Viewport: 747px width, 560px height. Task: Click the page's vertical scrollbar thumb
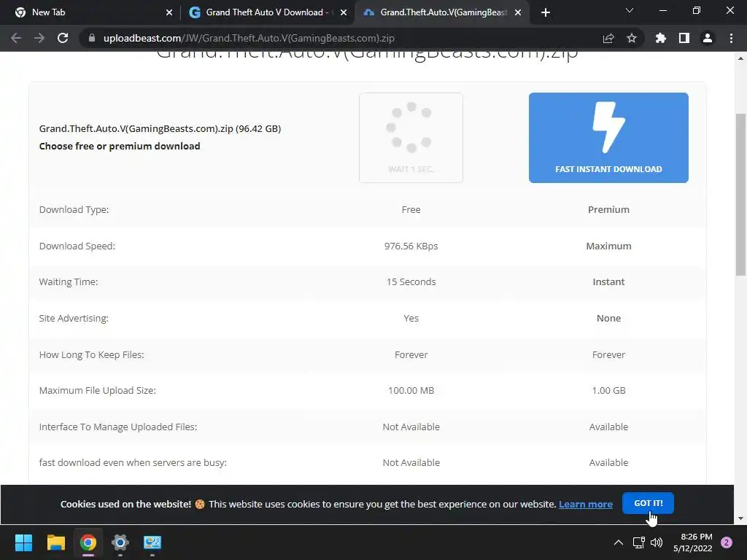(x=740, y=194)
